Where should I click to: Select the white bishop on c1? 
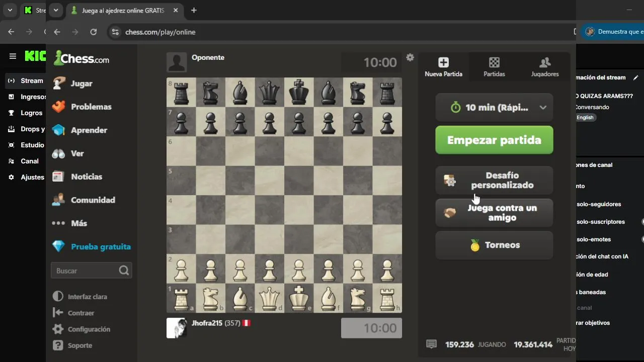click(x=240, y=298)
